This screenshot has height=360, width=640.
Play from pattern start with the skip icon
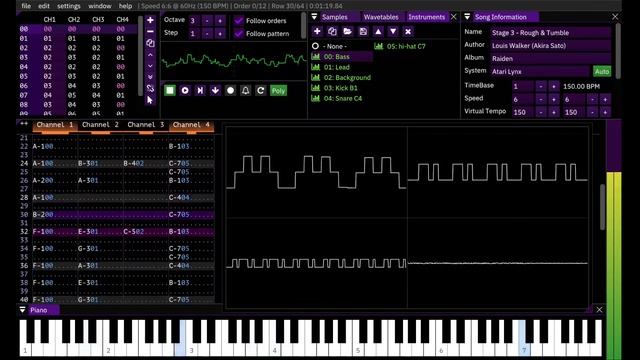[200, 90]
